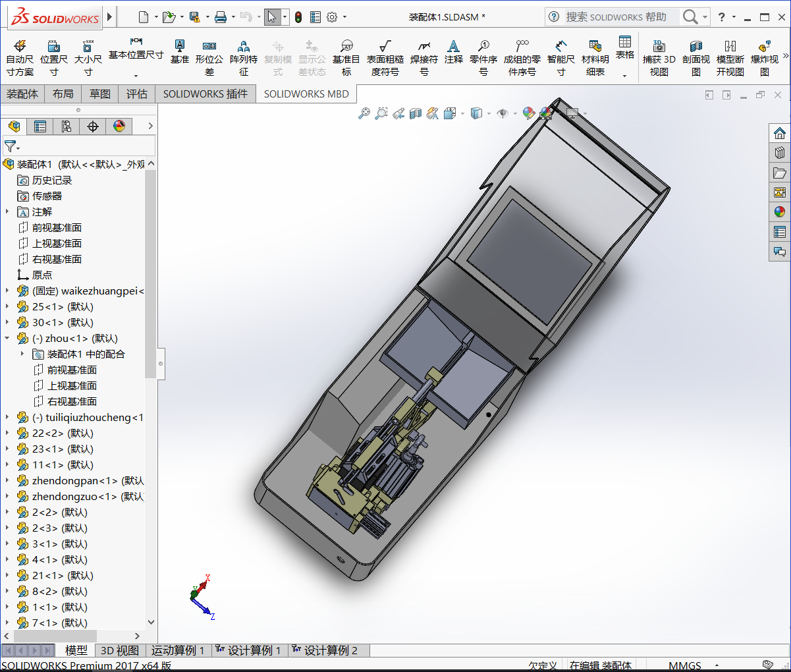Open Section View (剖面视图) tool
This screenshot has height=672, width=791.
[x=696, y=58]
